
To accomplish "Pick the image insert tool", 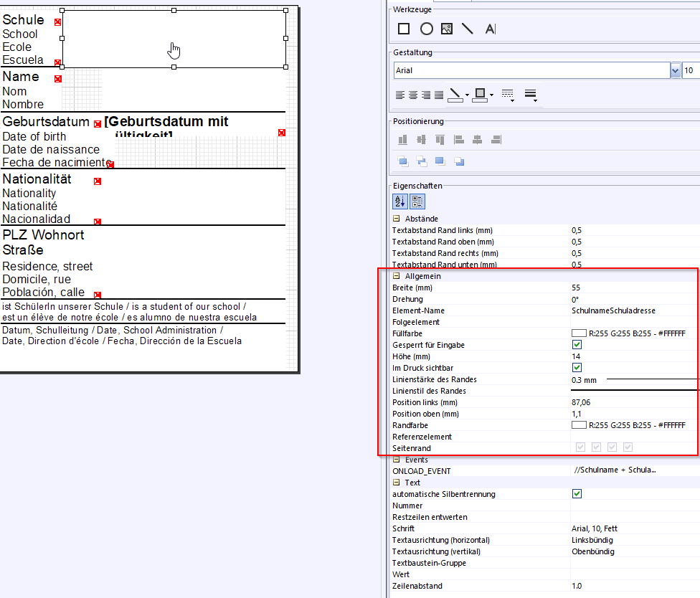I will 447,29.
